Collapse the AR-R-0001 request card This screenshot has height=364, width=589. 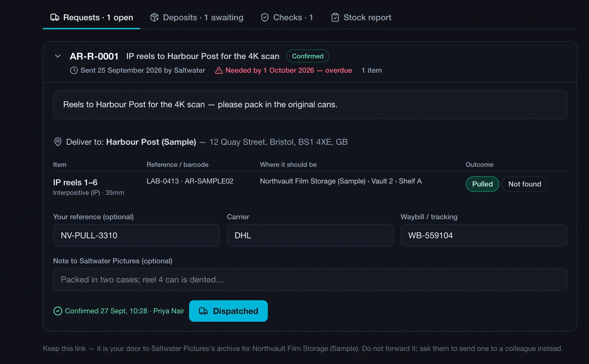58,56
